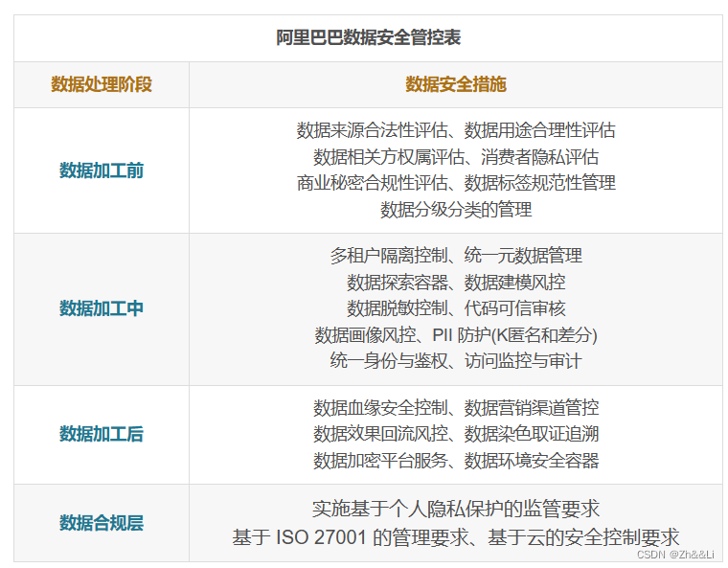The width and height of the screenshot is (728, 568).
Task: Click the line 数据相关方权属评估、消费者隐私评估
Action: 456,157
